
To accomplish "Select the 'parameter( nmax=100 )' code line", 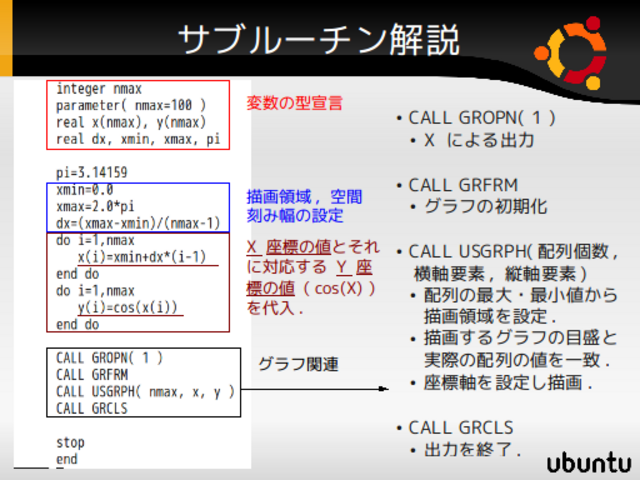I will tap(130, 105).
